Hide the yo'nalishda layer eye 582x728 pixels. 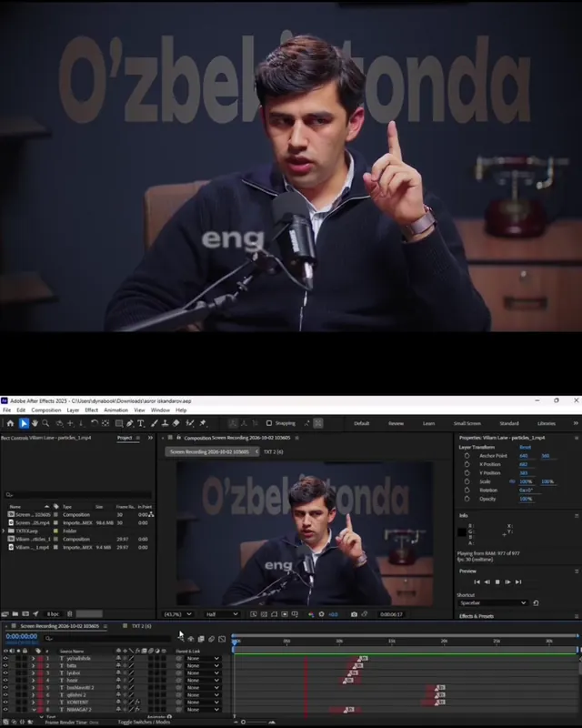pos(5,658)
